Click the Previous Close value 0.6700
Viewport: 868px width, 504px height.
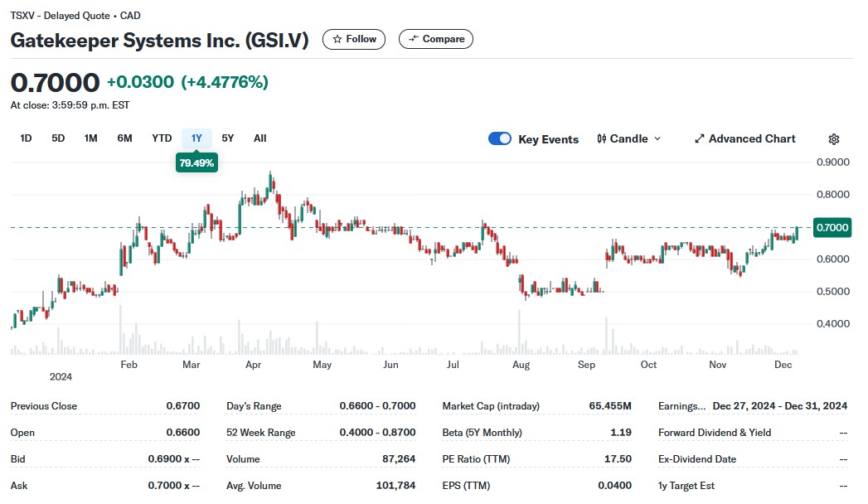coord(182,406)
